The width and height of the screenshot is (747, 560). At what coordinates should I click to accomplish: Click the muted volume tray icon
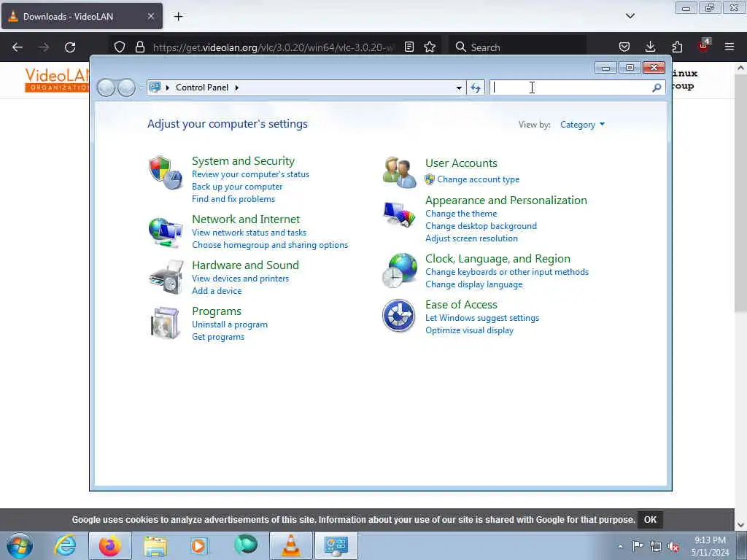point(673,547)
